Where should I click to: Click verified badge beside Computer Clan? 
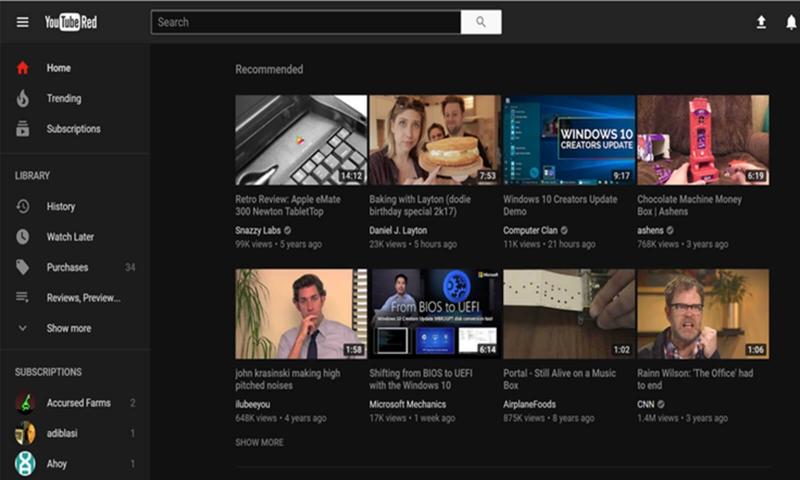[x=564, y=230]
